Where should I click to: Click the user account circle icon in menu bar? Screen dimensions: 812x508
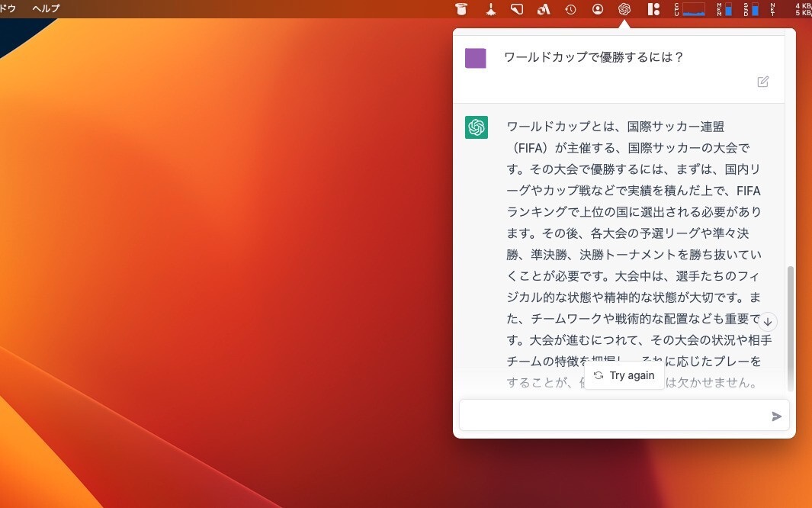point(598,9)
